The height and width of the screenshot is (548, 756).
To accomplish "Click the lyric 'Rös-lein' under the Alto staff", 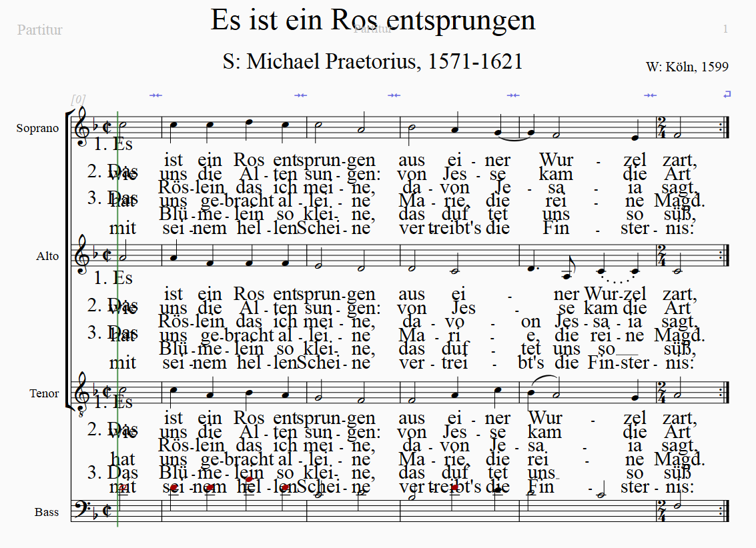I will pyautogui.click(x=192, y=321).
